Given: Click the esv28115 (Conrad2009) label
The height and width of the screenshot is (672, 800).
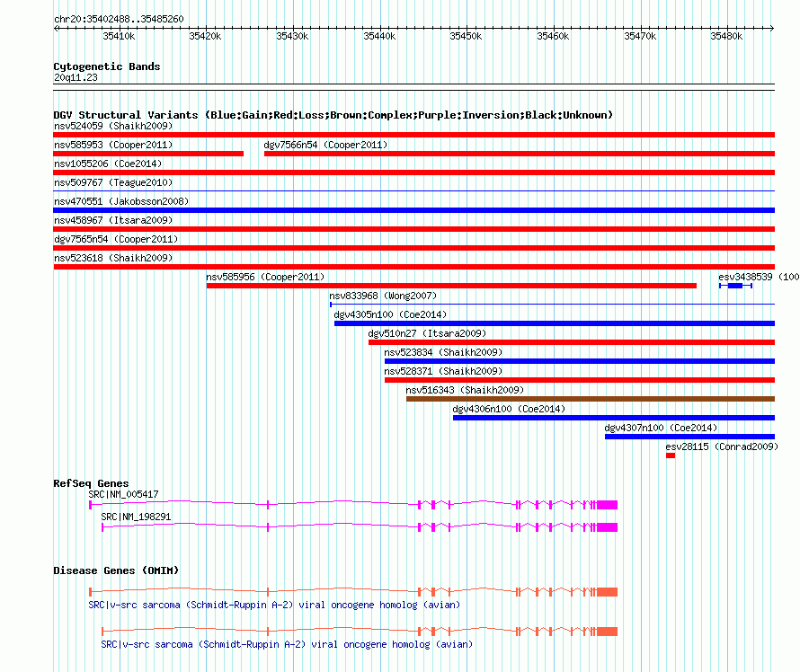Looking at the screenshot, I should [722, 447].
